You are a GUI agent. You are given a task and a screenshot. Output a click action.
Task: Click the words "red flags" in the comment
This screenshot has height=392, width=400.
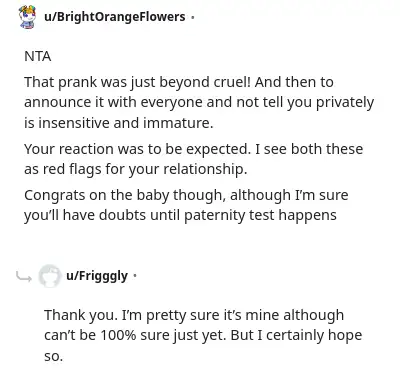(71, 169)
